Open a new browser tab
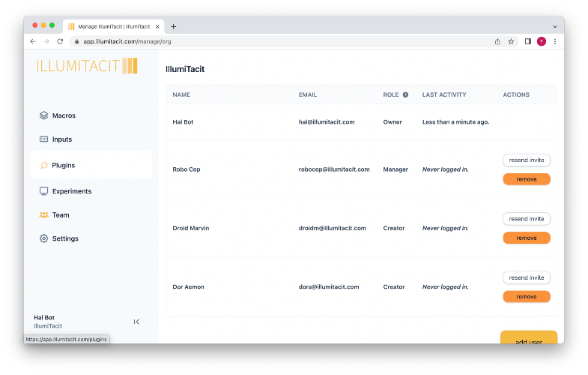 pos(173,27)
